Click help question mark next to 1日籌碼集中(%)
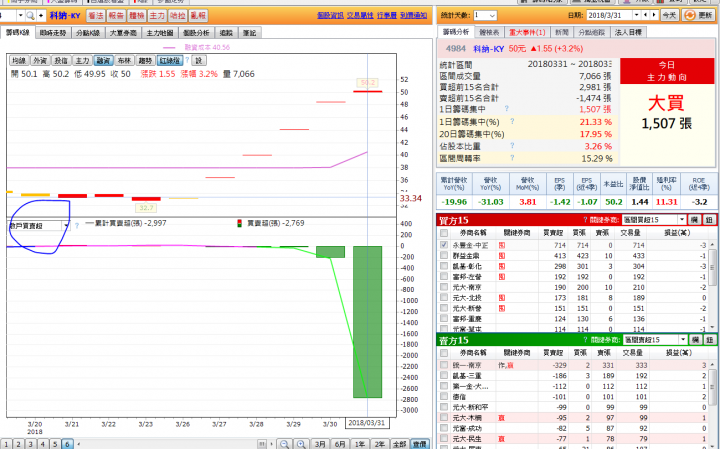 512,122
